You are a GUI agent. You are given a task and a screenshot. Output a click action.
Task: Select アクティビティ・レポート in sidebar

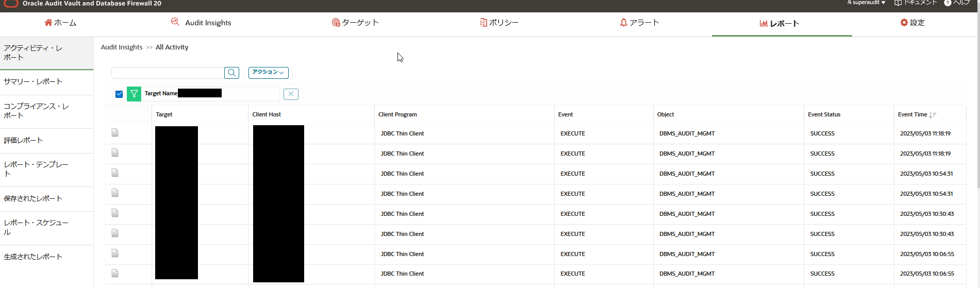point(46,53)
